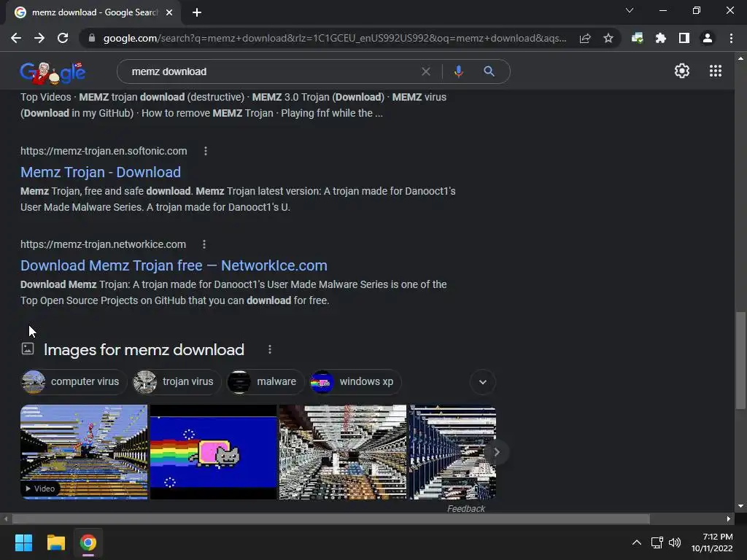Open Download Memz Trojan free NetworkIce link
Viewport: 747px width, 560px height.
pos(174,265)
